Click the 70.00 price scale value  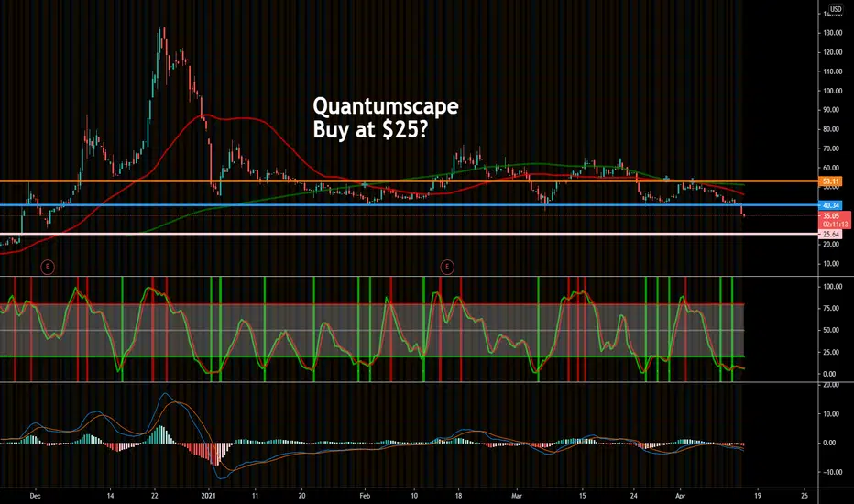833,148
